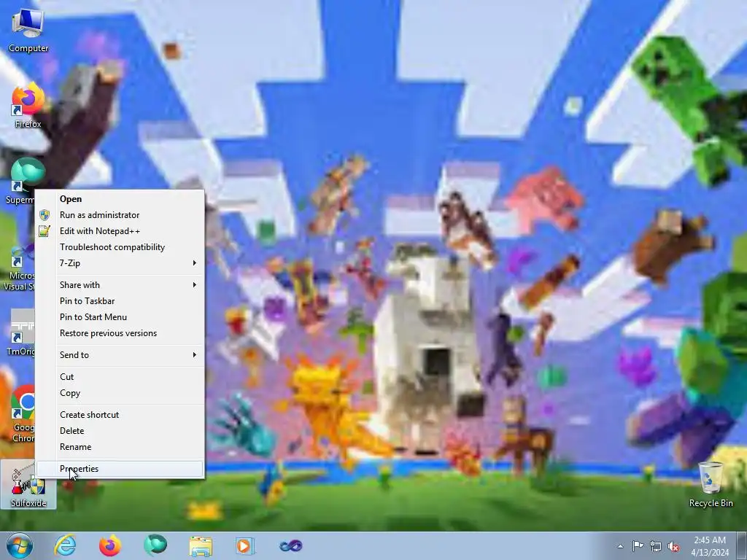
Task: Click the 2:45 AM clock in the tray
Action: point(710,546)
